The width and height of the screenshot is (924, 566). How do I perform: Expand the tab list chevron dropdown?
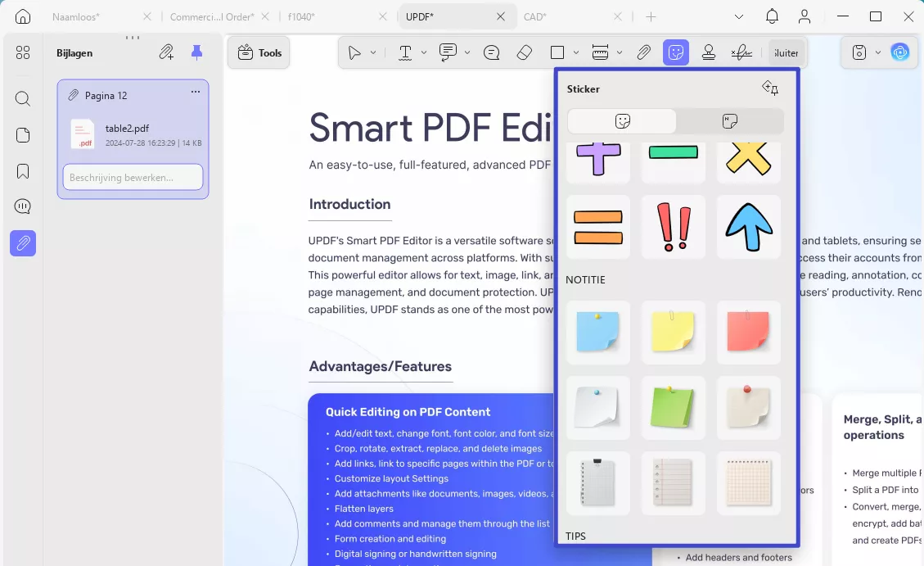click(x=739, y=16)
